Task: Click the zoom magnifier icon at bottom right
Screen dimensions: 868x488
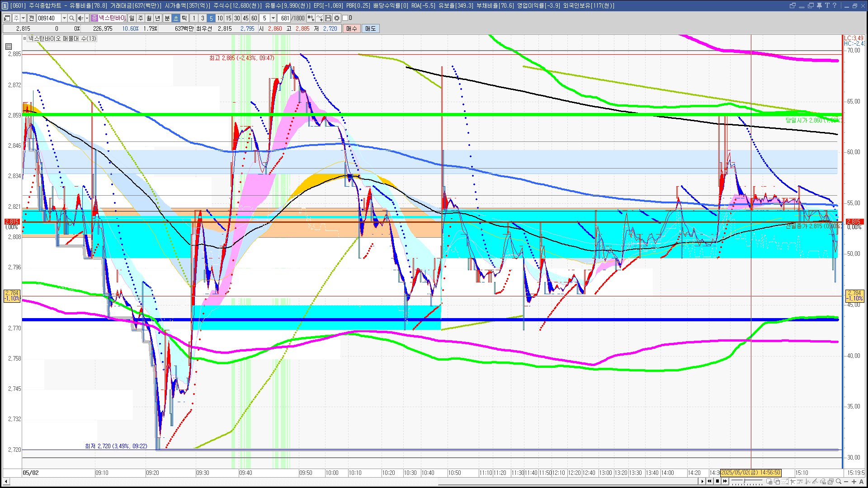Action: [839, 482]
